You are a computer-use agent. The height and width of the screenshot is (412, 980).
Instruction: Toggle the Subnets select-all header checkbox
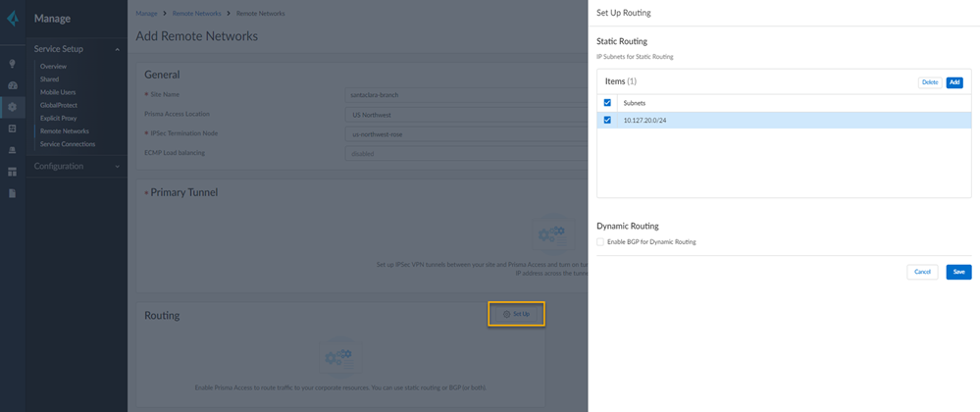(607, 103)
